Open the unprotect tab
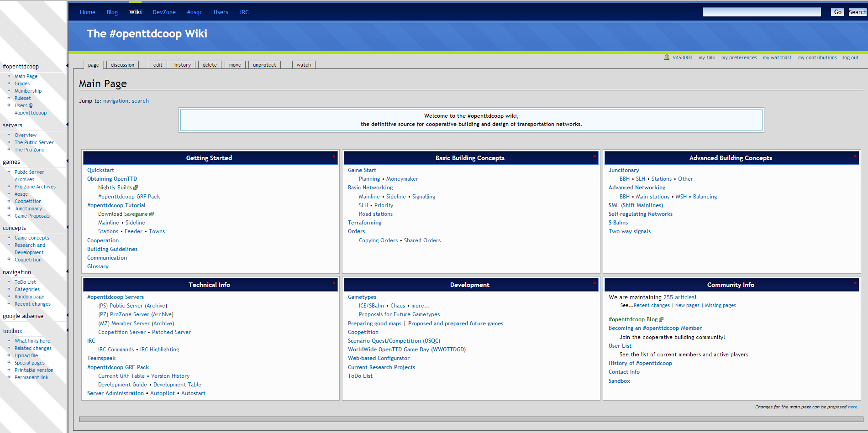The image size is (868, 433). point(264,65)
